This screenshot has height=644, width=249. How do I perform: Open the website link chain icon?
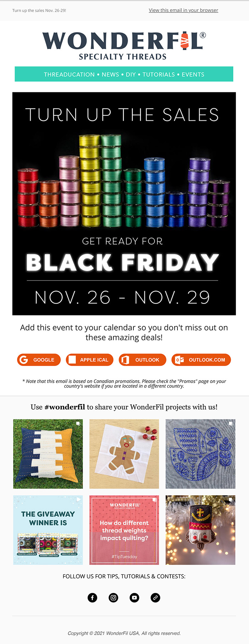(155, 597)
